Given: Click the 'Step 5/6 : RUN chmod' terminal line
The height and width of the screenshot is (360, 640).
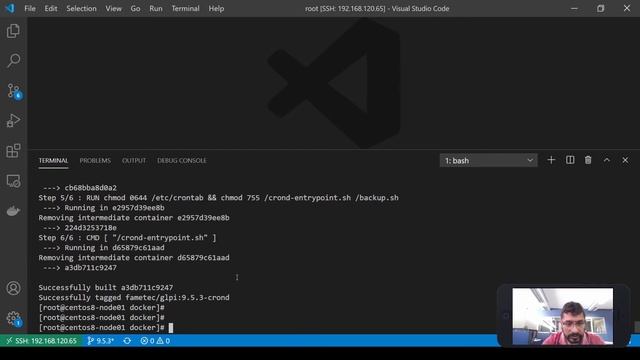Looking at the screenshot, I should pyautogui.click(x=218, y=198).
